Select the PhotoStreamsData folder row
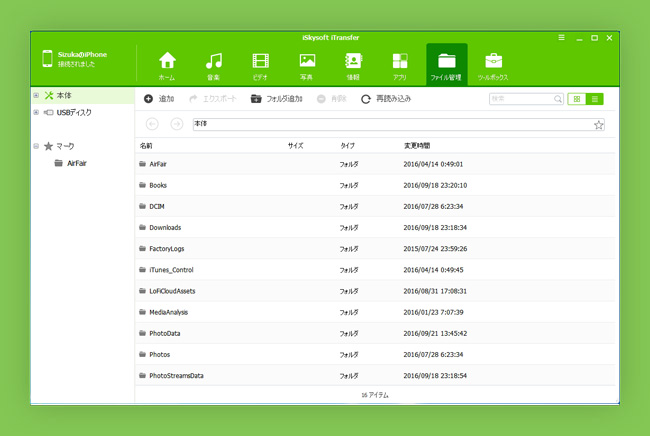650x436 pixels. (x=375, y=375)
